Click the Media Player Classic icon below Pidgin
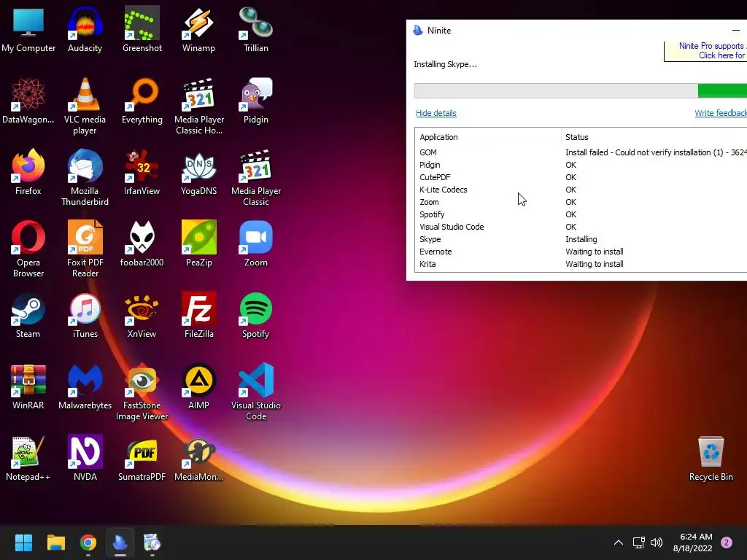The image size is (747, 560). 256,178
